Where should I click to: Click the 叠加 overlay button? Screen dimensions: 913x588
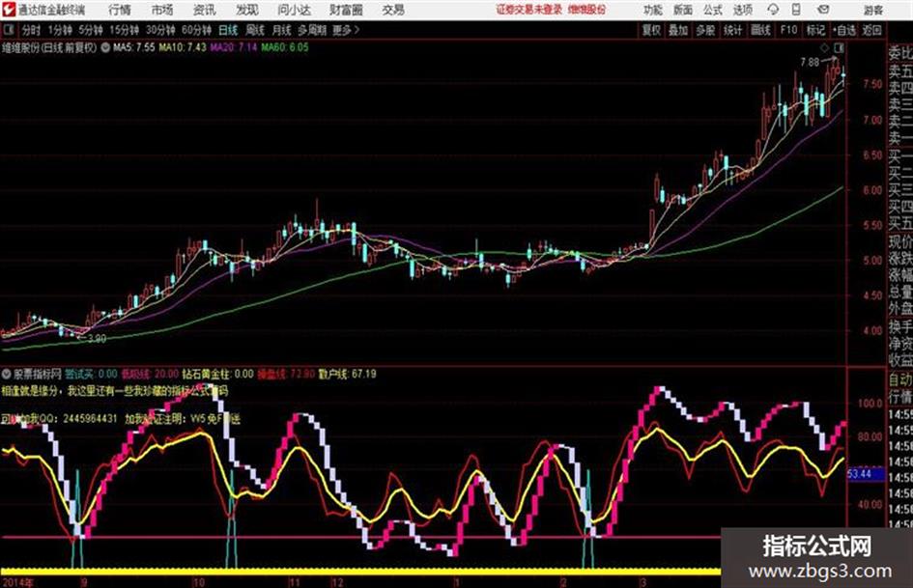coord(678,30)
